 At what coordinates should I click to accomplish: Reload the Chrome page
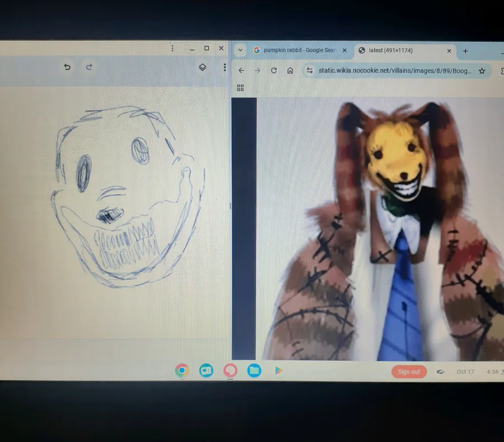(274, 70)
